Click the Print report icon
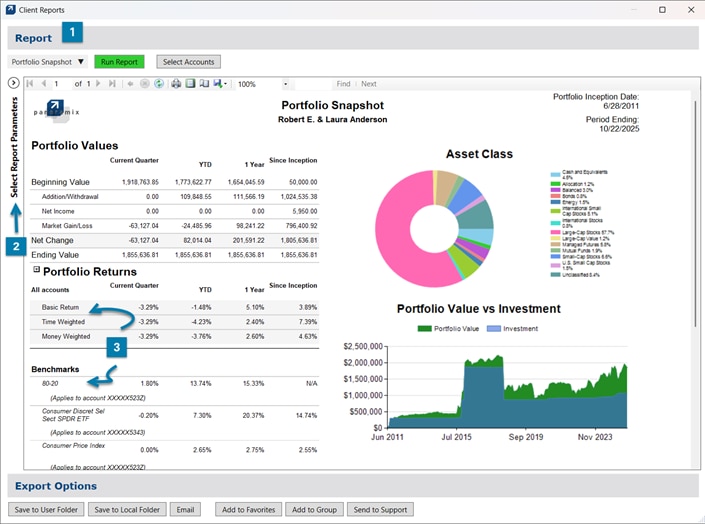Screen dimensions: 705x524 pos(176,84)
